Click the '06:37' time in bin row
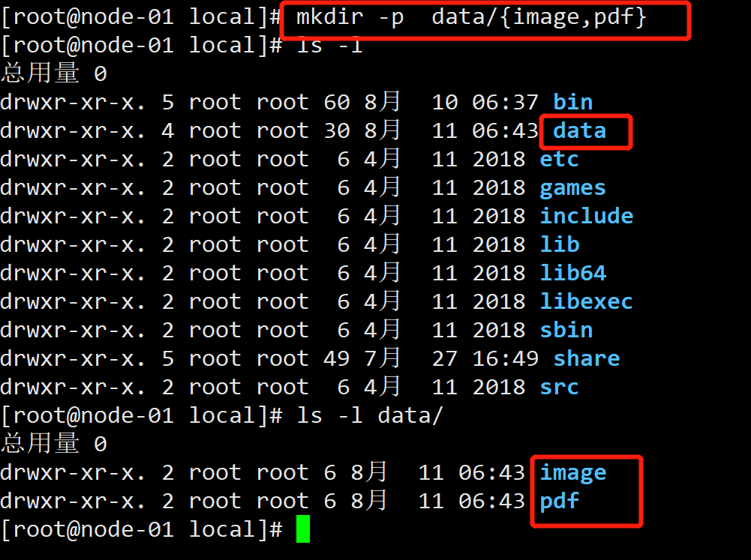Image resolution: width=751 pixels, height=560 pixels. (506, 102)
